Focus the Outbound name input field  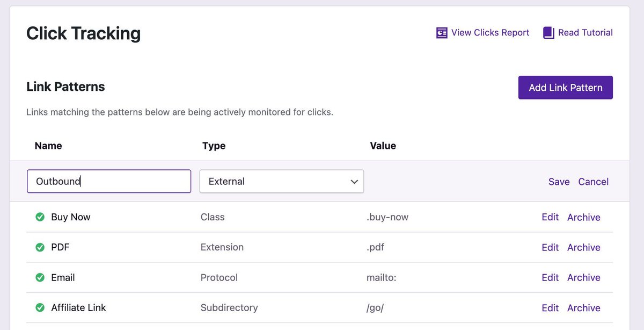click(109, 182)
